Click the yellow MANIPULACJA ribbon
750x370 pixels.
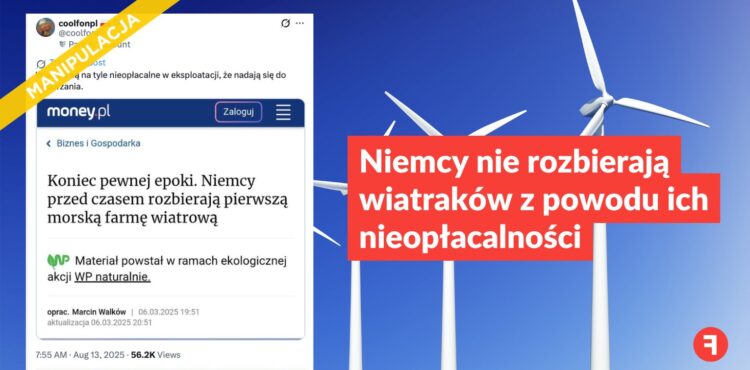[x=84, y=55]
